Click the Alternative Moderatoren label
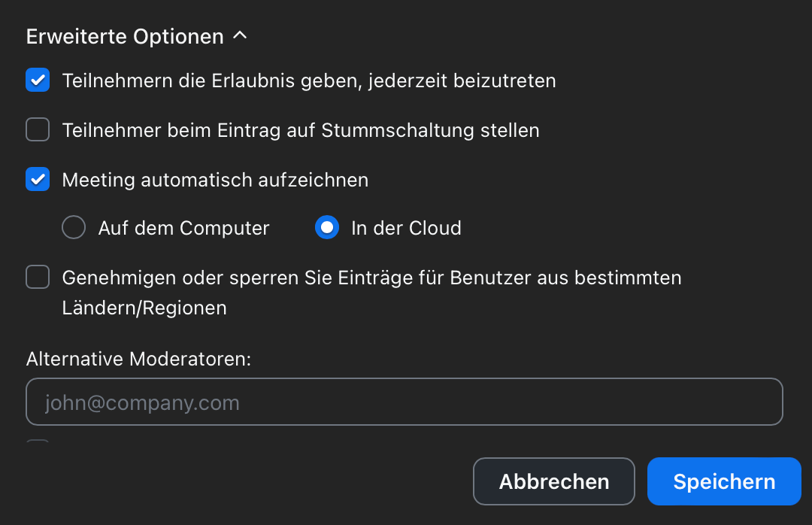The image size is (812, 525). click(139, 359)
